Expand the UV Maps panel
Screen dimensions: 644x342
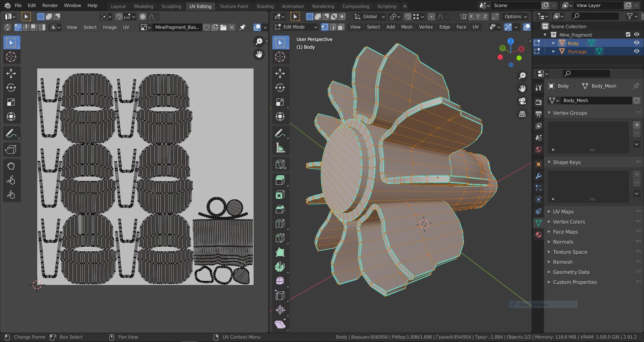tap(563, 211)
